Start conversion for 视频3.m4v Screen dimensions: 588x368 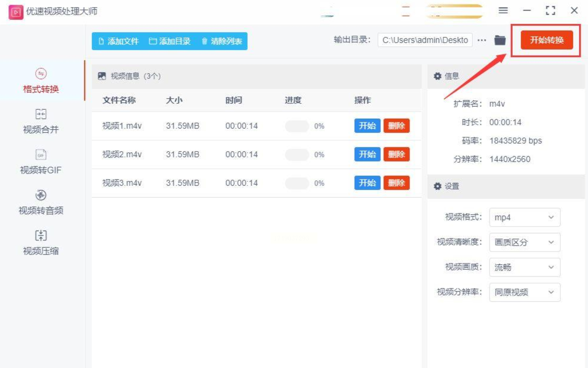point(367,183)
